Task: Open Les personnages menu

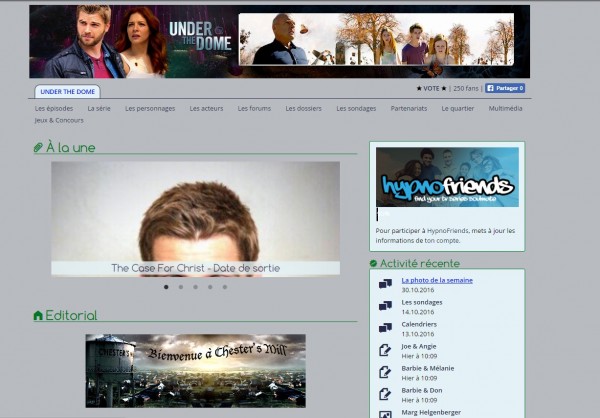Action: pyautogui.click(x=150, y=108)
